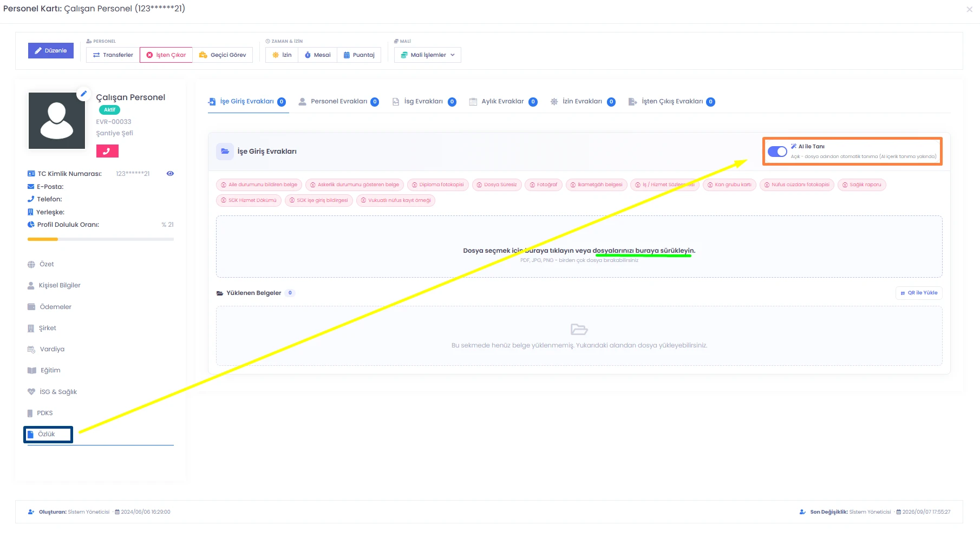This screenshot has height=538, width=980.
Task: Switch to İşten Çıkış Evrakları tab
Action: (x=672, y=101)
